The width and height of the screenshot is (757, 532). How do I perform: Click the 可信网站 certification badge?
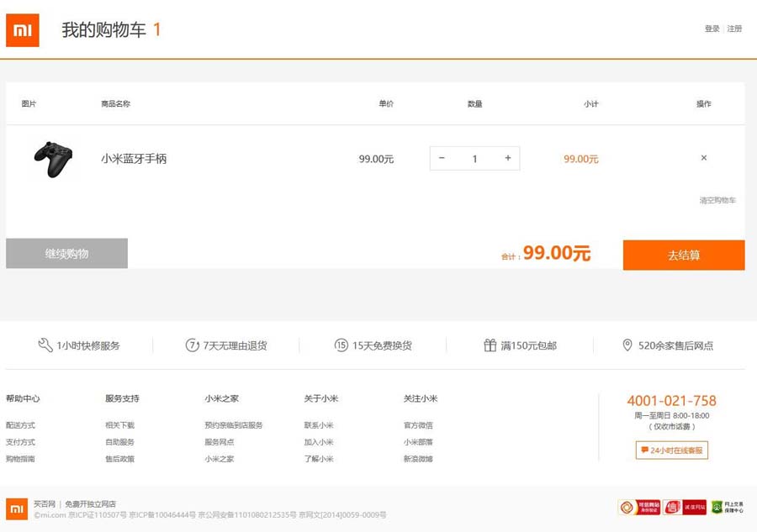click(x=639, y=507)
